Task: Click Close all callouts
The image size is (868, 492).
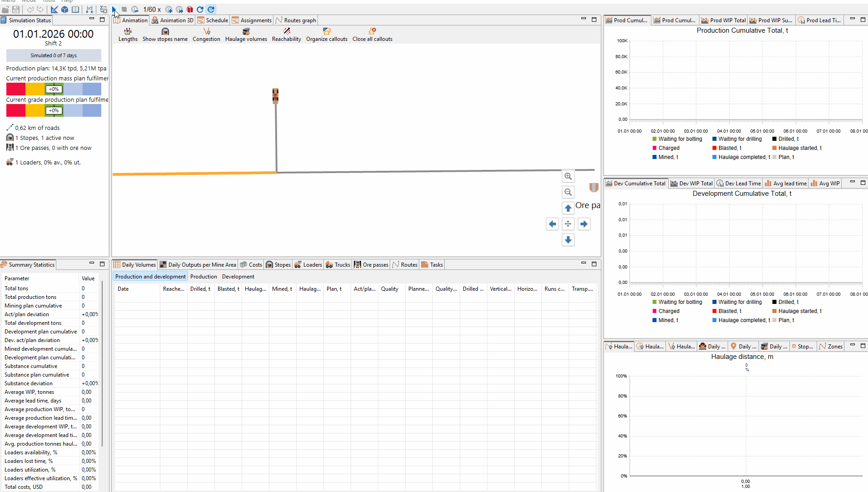Action: tap(372, 35)
